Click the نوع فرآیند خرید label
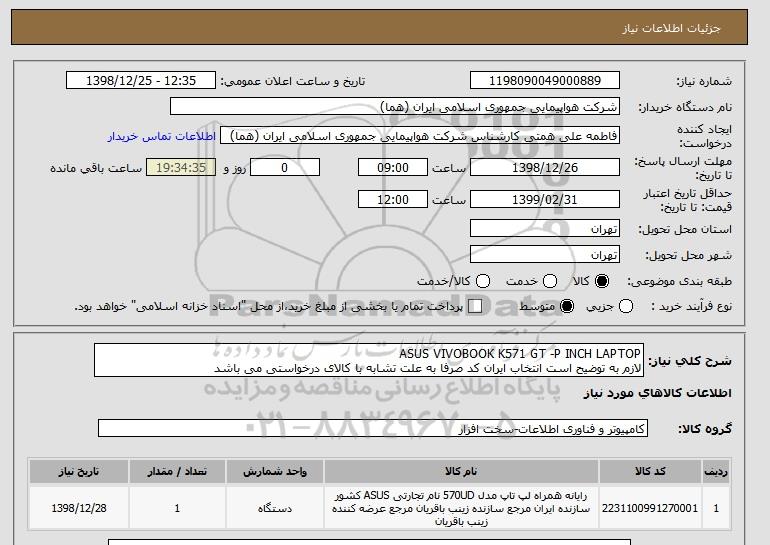Screen dimensions: 770x545 691,306
